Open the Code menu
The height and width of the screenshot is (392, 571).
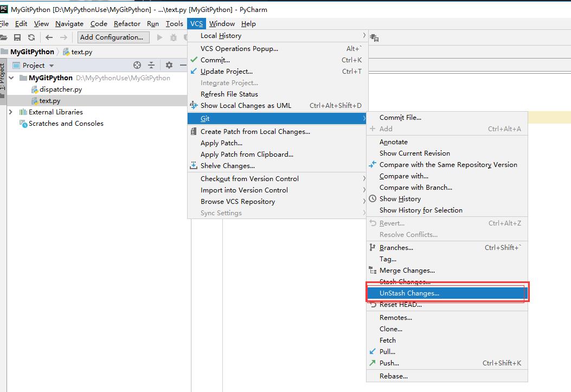[99, 24]
